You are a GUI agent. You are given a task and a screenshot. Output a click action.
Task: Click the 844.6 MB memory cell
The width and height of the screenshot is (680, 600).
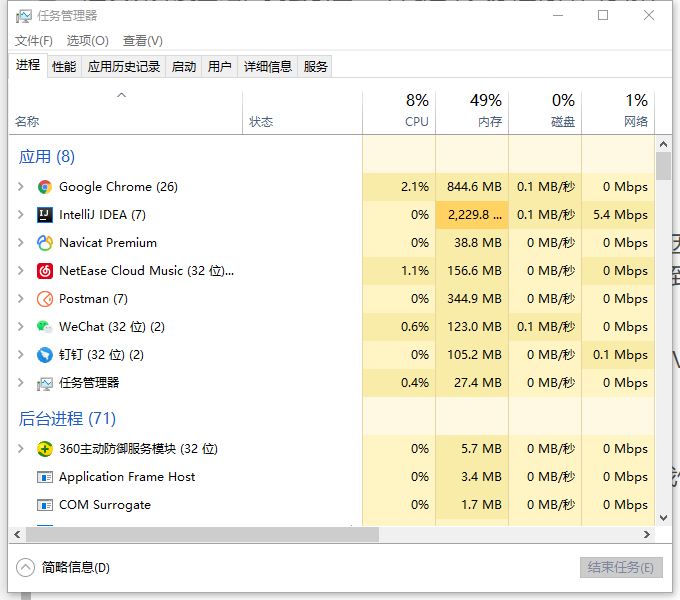pos(474,187)
